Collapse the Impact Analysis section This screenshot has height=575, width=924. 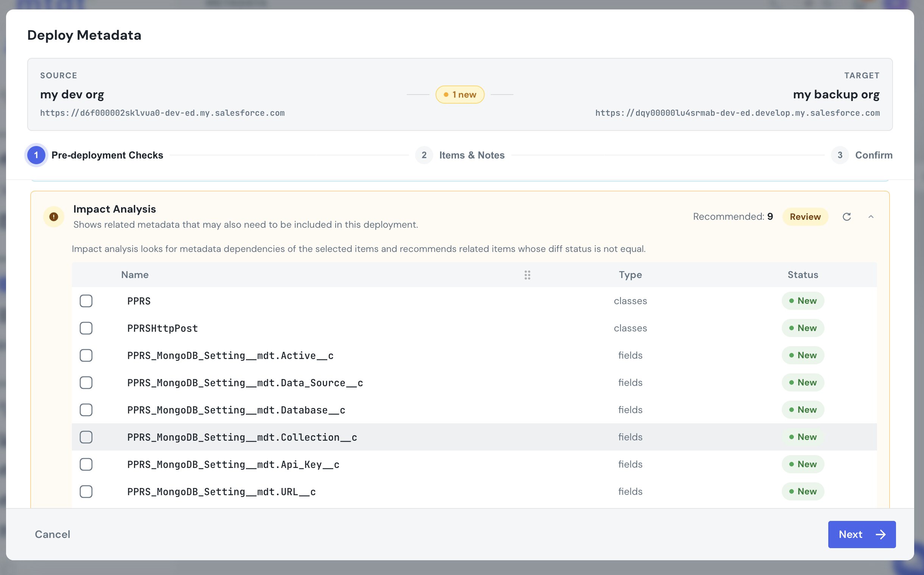pyautogui.click(x=871, y=217)
